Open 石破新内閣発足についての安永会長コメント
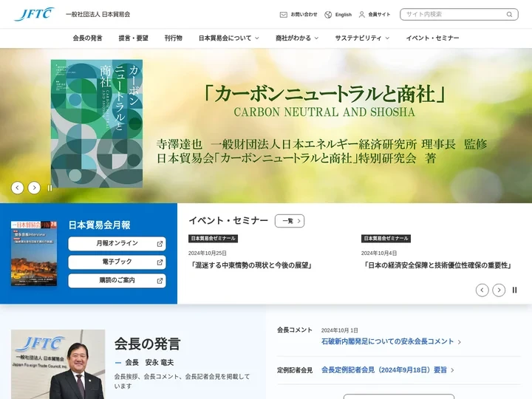 click(x=387, y=341)
